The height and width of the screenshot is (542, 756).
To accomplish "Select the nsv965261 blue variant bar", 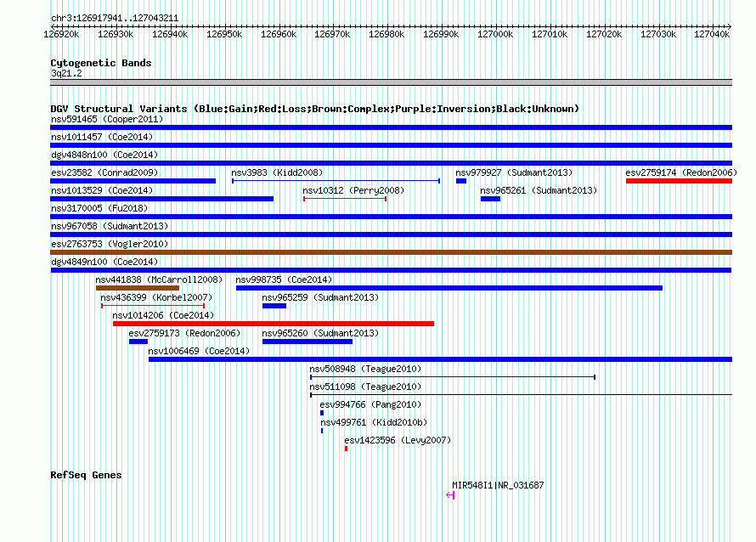I will 490,199.
